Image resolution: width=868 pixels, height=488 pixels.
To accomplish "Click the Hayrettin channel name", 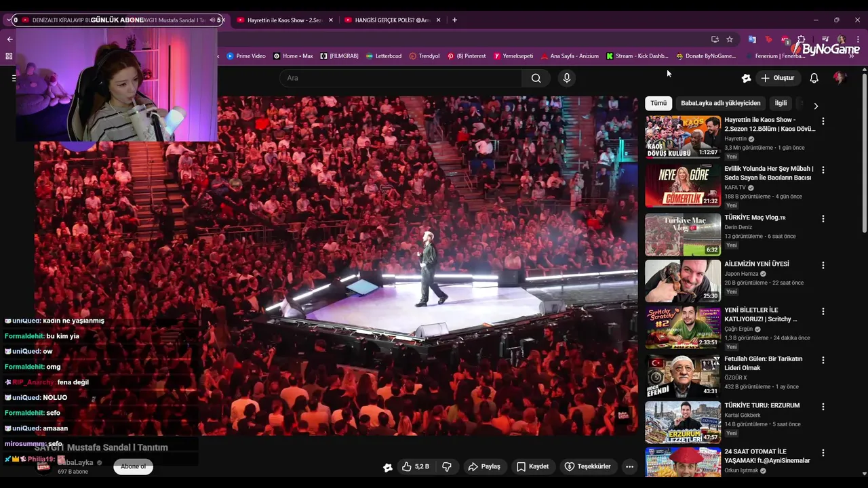I will (735, 139).
